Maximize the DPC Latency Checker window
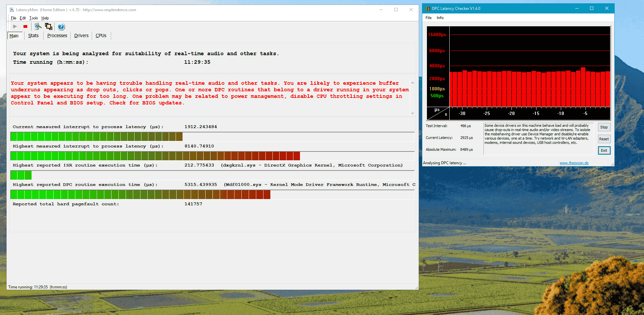This screenshot has width=644, height=315. (x=591, y=9)
